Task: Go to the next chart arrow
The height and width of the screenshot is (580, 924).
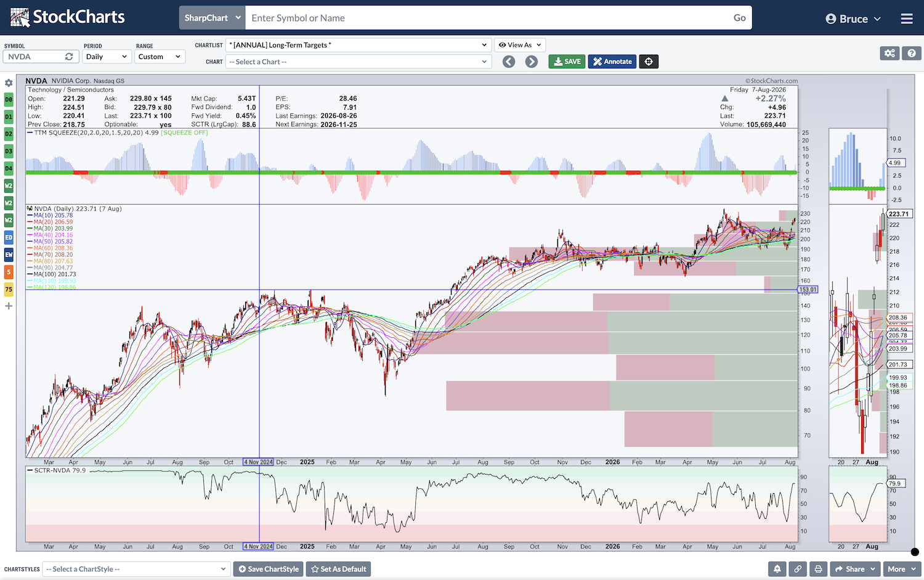Action: coord(532,62)
